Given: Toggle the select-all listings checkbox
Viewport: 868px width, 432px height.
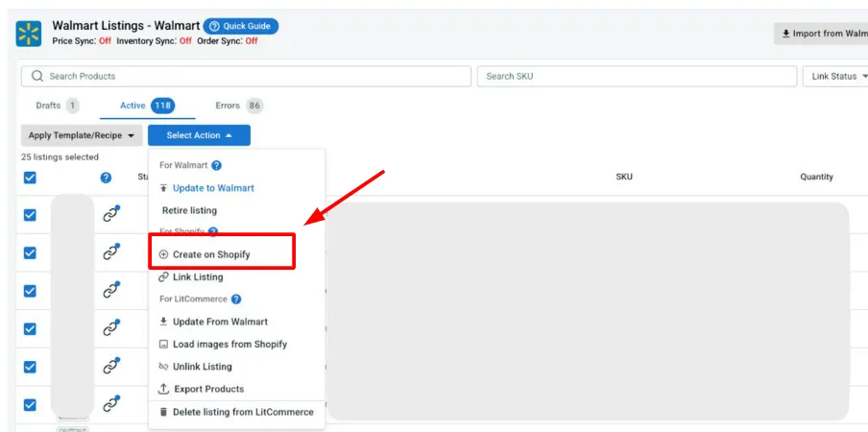Looking at the screenshot, I should point(30,178).
